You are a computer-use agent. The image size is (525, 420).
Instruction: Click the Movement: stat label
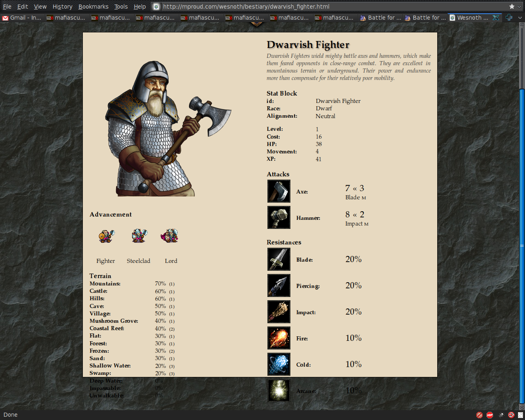point(282,151)
